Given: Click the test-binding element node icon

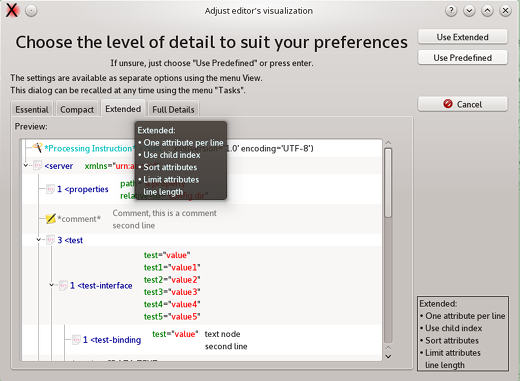Looking at the screenshot, I should 76,340.
